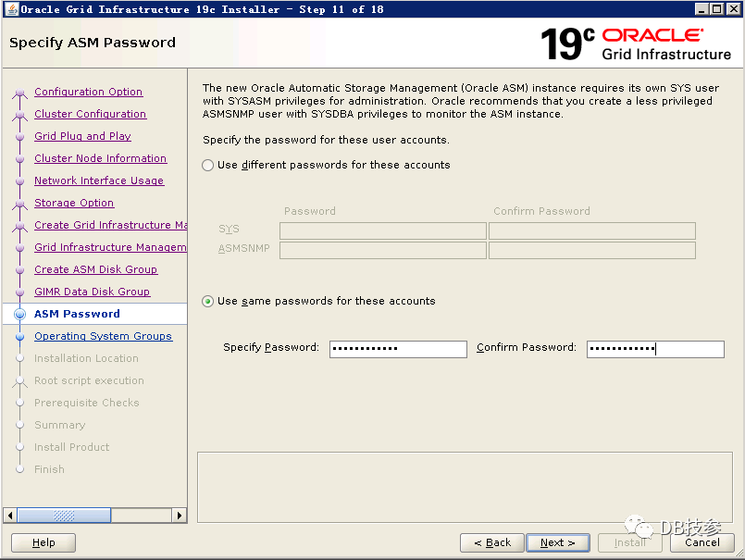Click the Network Interface Usage step bullet
Viewport: 745px width, 560px height.
[x=20, y=181]
